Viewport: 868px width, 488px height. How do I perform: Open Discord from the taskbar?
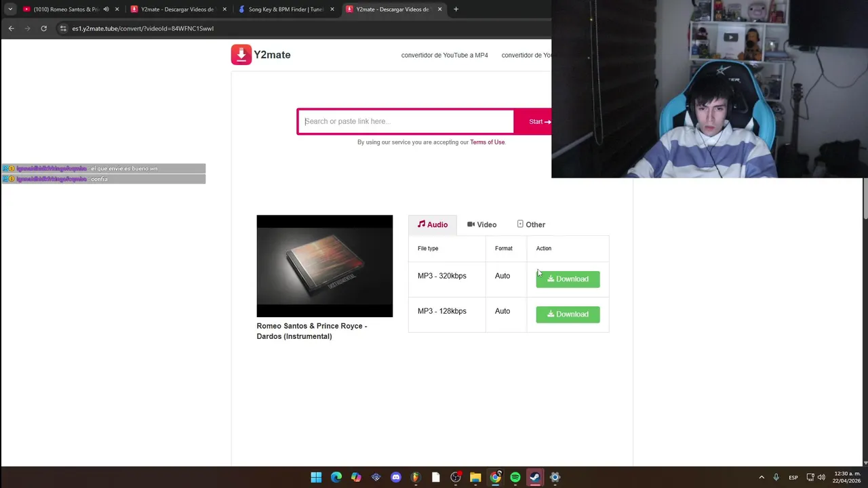coord(396,477)
